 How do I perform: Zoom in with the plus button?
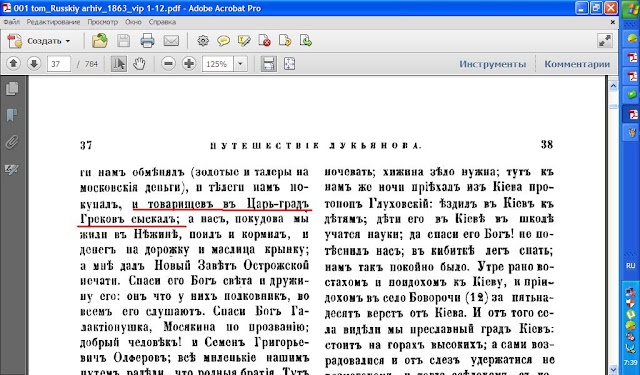(189, 64)
